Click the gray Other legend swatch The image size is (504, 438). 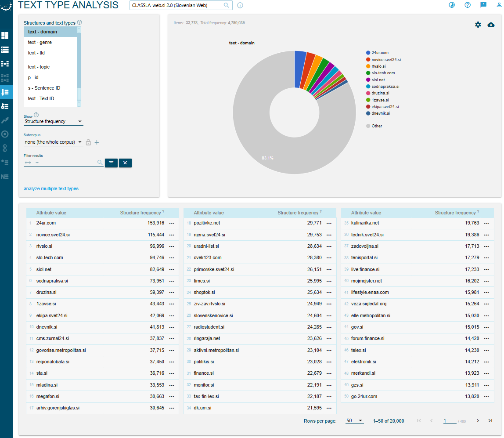[x=368, y=126]
